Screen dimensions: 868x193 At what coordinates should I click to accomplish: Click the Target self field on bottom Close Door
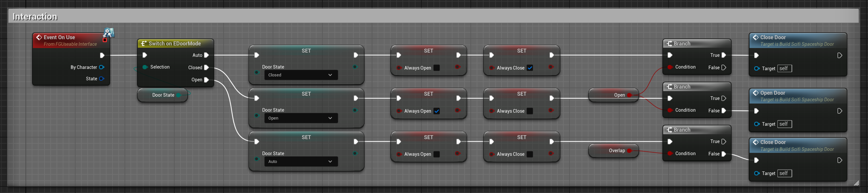coord(784,173)
